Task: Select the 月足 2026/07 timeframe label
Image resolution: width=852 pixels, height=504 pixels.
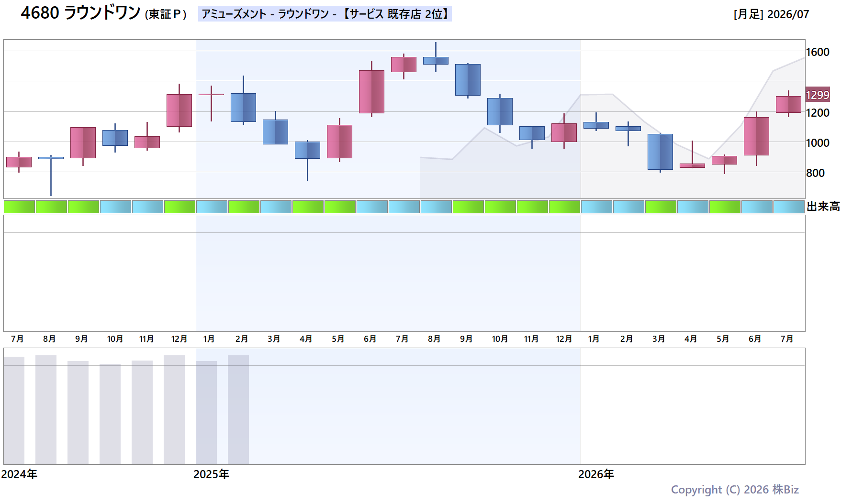Action: (771, 14)
